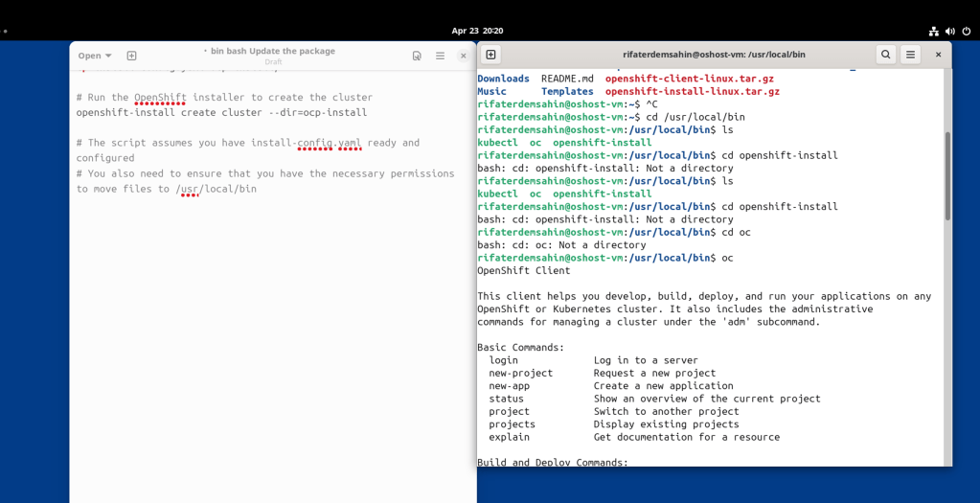Image resolution: width=980 pixels, height=503 pixels.
Task: Click the 'status' command entry
Action: tap(506, 399)
